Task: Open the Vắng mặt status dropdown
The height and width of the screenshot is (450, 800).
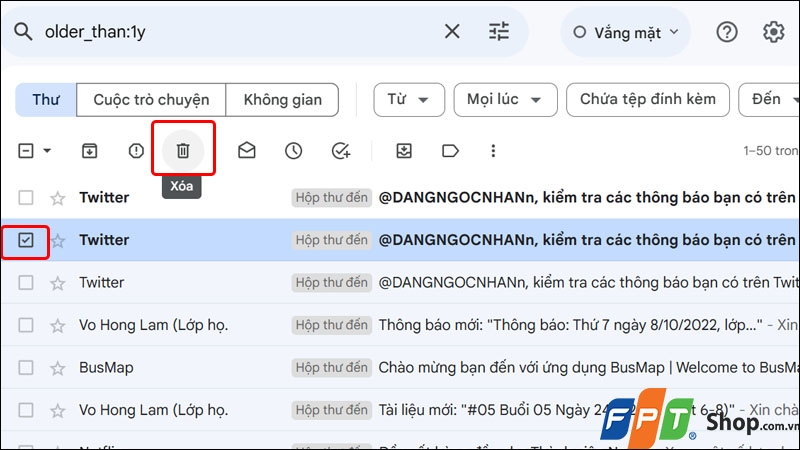Action: point(626,33)
